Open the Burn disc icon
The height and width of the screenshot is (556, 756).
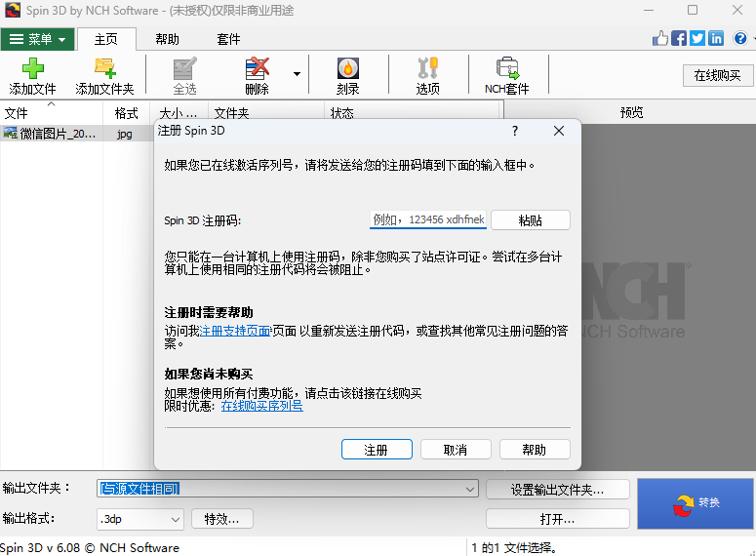coord(347,68)
